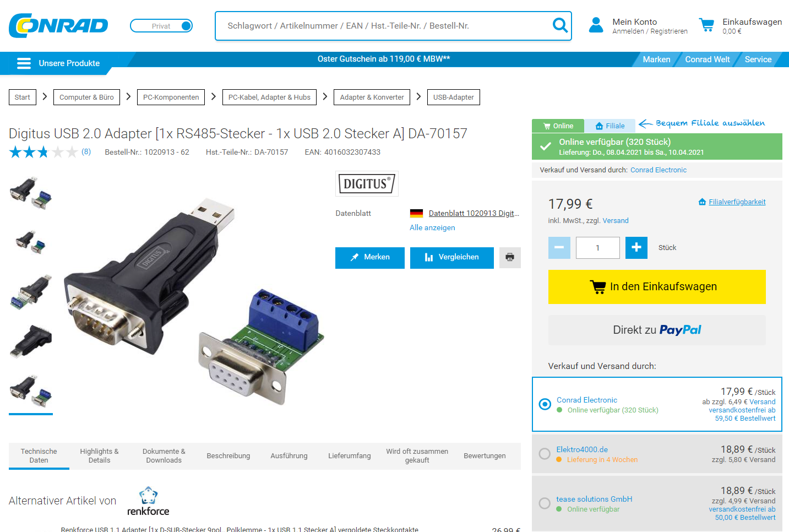Open the Service menu item
Screen dimensions: 789x532
tap(758, 59)
